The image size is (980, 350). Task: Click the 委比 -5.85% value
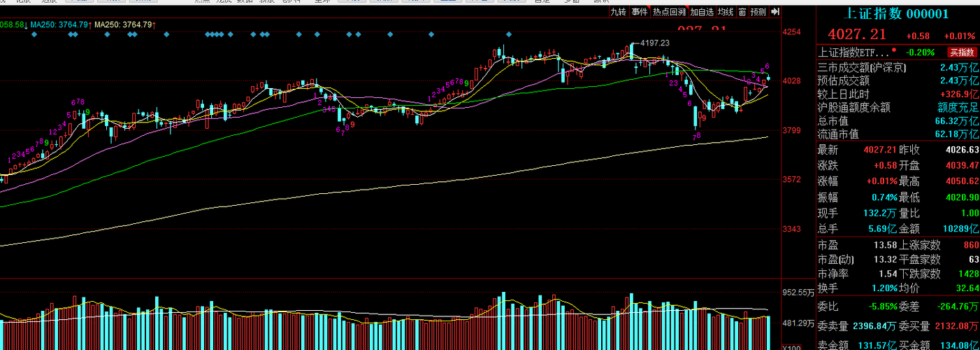[x=882, y=307]
